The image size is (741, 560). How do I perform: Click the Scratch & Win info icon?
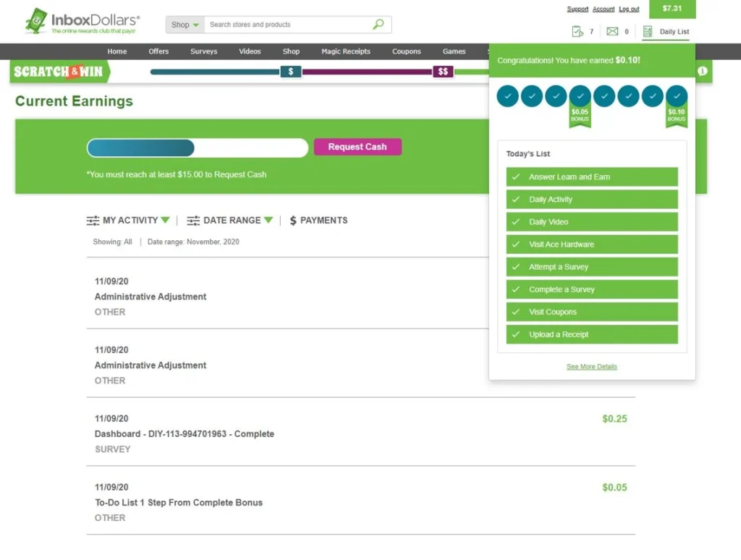(703, 71)
